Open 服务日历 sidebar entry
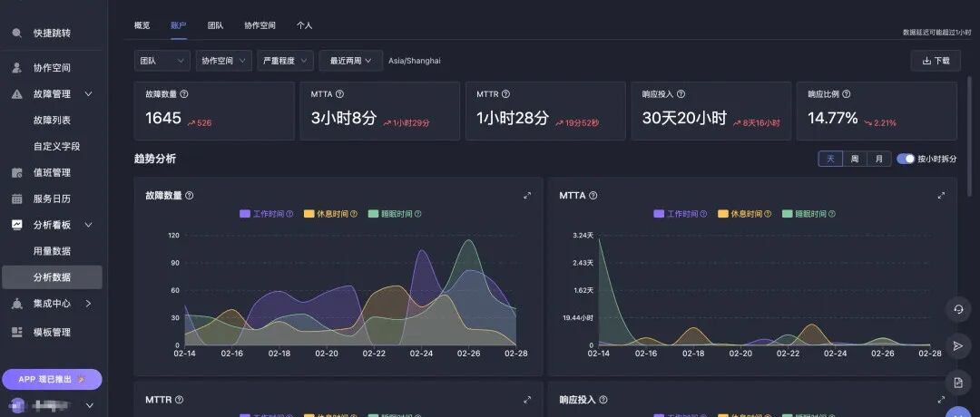980x417 pixels. pyautogui.click(x=52, y=199)
